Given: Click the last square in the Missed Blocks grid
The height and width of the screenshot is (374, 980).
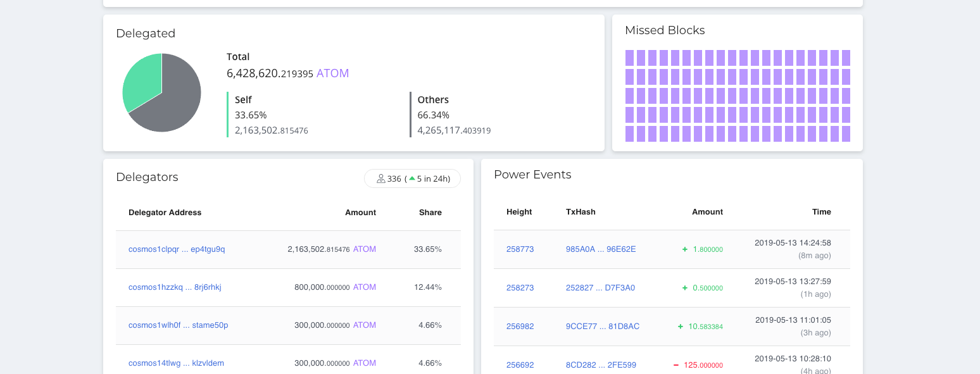Looking at the screenshot, I should (x=845, y=134).
